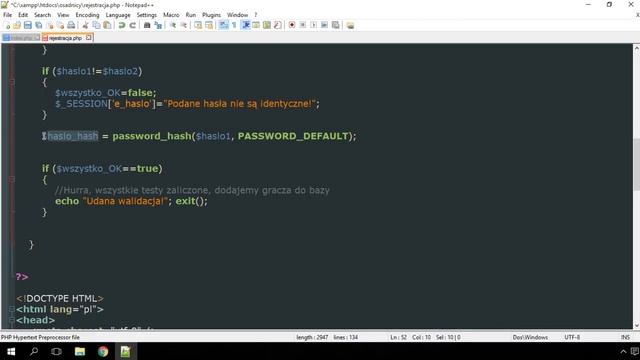Click the Save Recorded Macro icon
The width and height of the screenshot is (640, 360).
[x=336, y=25]
